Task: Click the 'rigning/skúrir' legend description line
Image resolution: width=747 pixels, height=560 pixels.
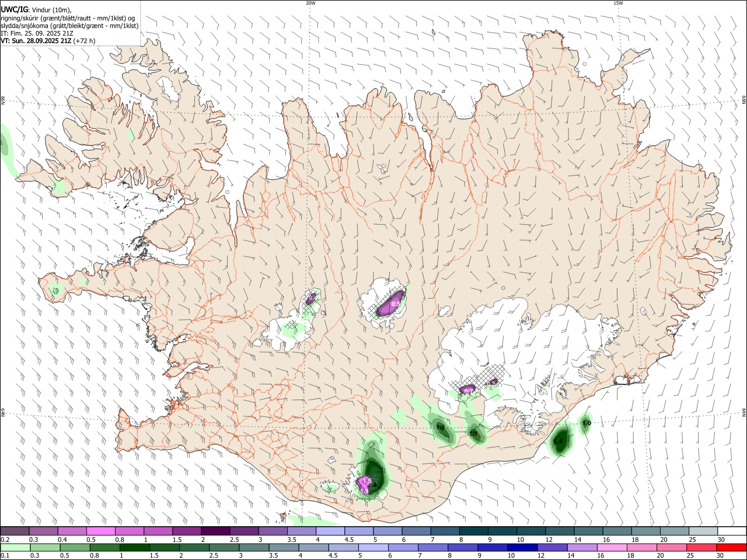Action: [x=67, y=18]
